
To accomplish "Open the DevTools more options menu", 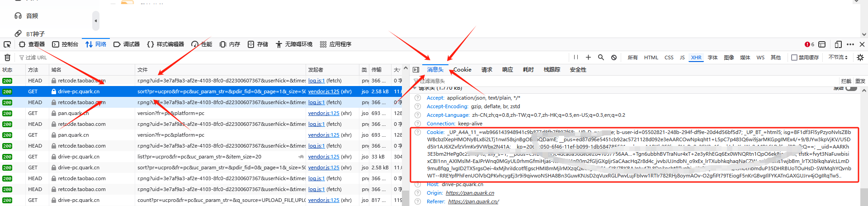I will click(x=850, y=44).
